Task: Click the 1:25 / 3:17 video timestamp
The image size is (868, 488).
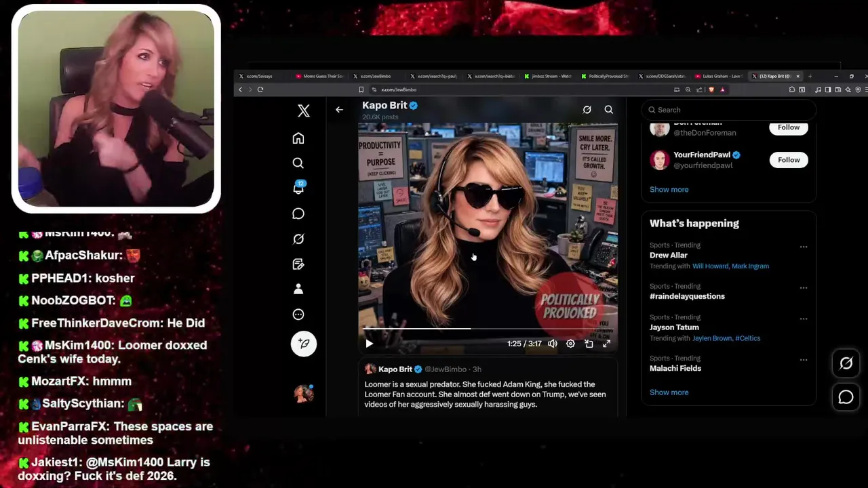Action: (x=524, y=344)
